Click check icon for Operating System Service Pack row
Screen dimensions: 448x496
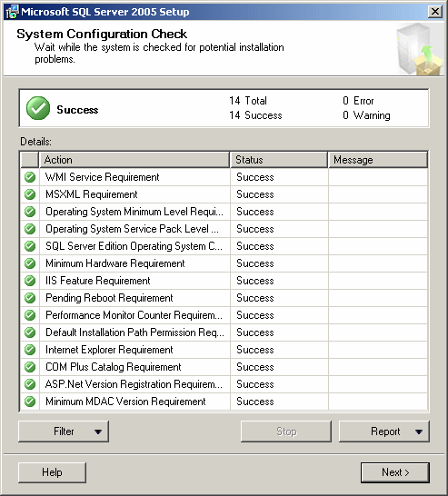tap(30, 229)
